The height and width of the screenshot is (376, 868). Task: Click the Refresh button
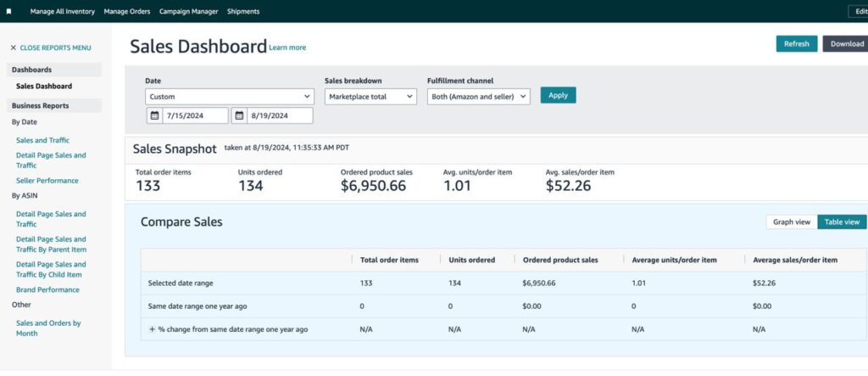pyautogui.click(x=796, y=44)
